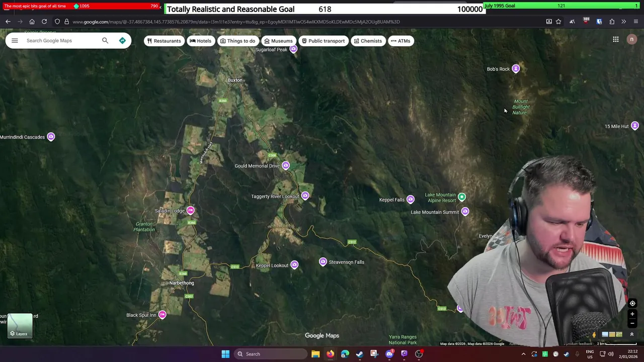Click the Lake Mountain Alpine Resort marker
This screenshot has height=362, width=644.
pyautogui.click(x=462, y=197)
